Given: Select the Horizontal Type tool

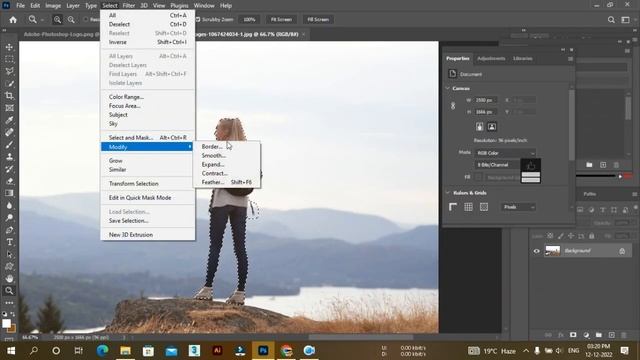Looking at the screenshot, I should pos(9,242).
